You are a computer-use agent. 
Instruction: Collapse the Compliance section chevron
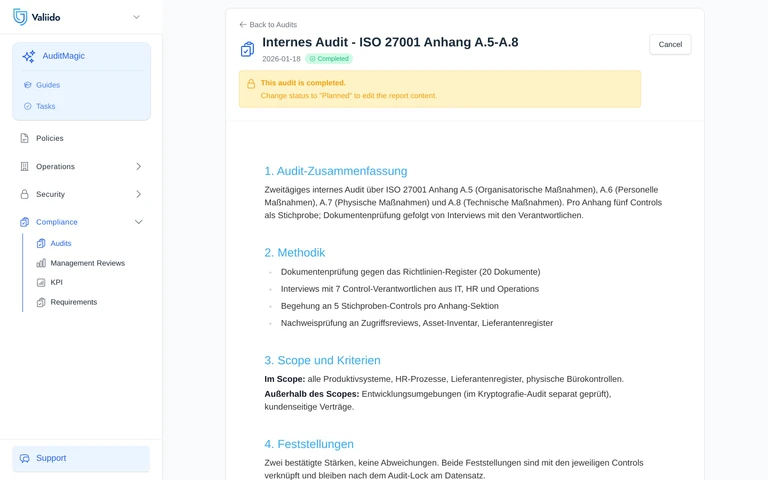[139, 222]
